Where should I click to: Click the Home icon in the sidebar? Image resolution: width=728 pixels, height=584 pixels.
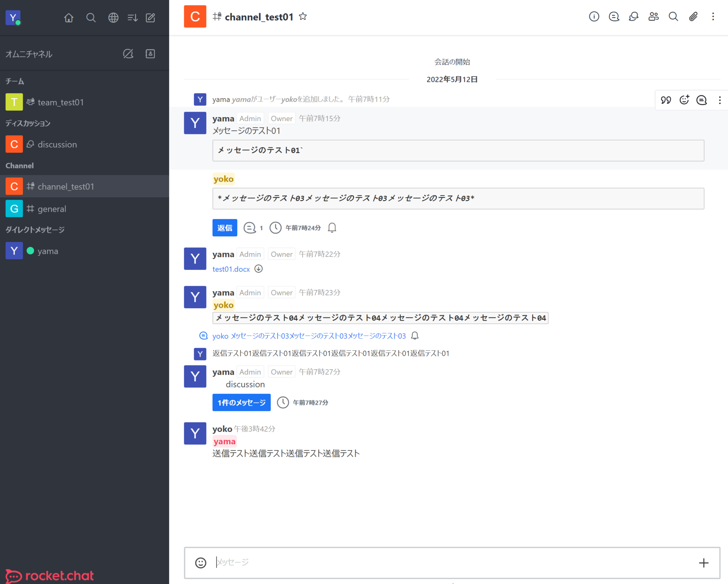[x=69, y=17]
